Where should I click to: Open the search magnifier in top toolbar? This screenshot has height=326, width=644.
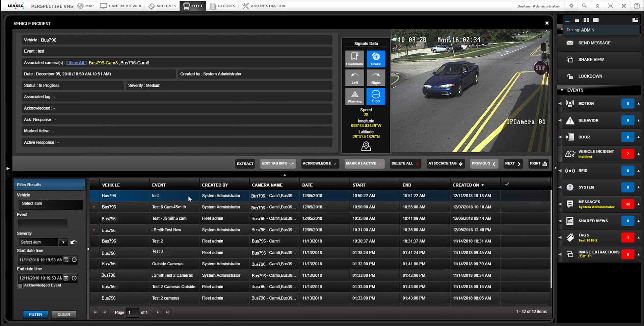(x=584, y=6)
